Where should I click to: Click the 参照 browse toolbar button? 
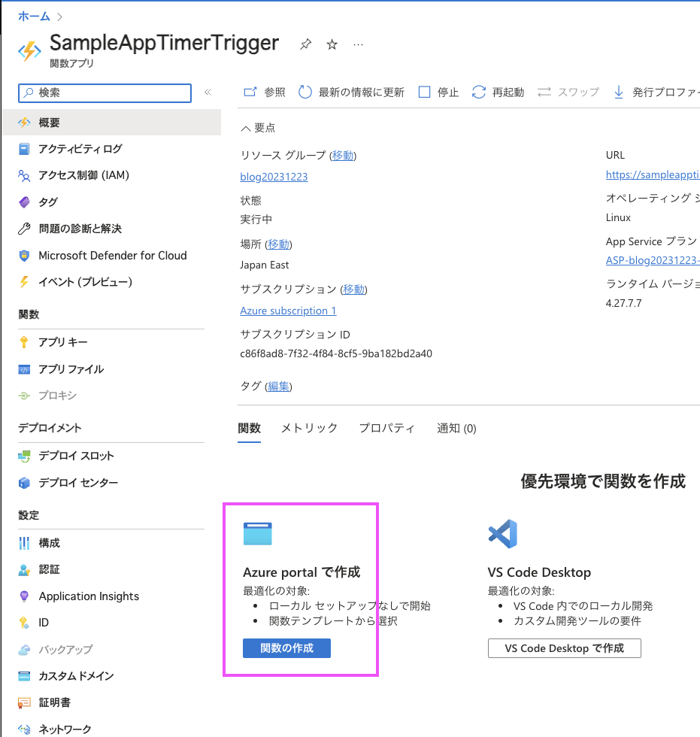pos(265,92)
